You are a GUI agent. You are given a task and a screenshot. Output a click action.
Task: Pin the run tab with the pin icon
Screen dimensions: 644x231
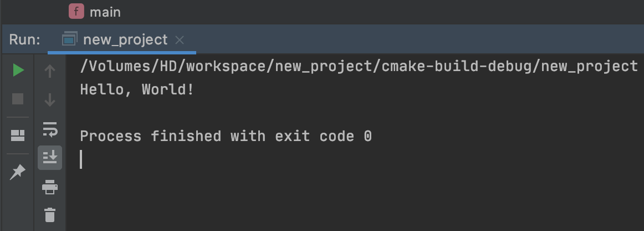(18, 172)
